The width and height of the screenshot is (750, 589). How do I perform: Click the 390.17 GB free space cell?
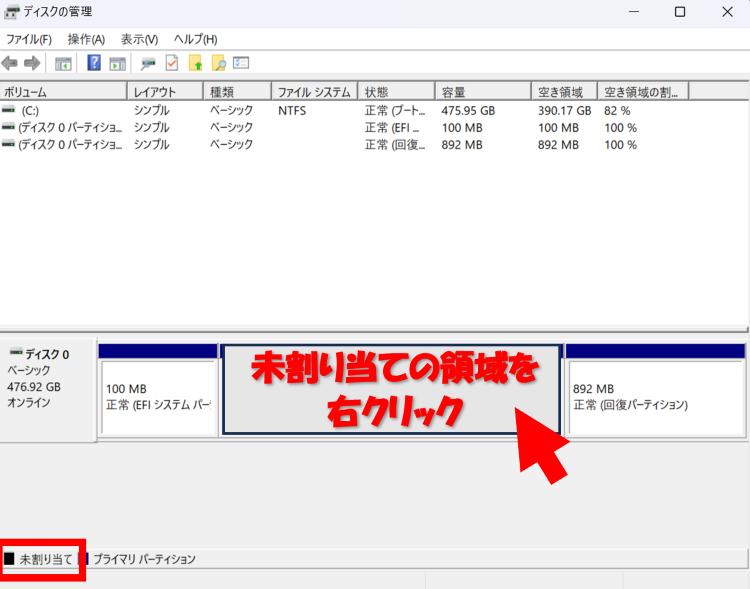(564, 111)
